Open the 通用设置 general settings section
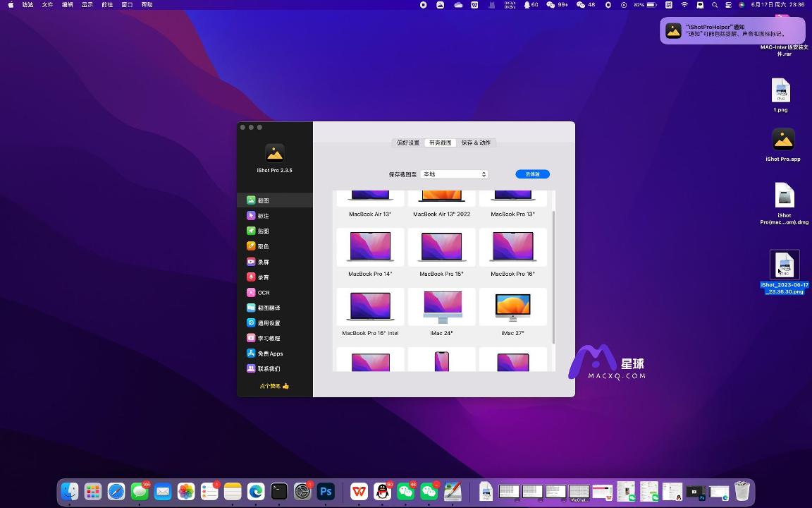The width and height of the screenshot is (812, 508). [x=274, y=323]
